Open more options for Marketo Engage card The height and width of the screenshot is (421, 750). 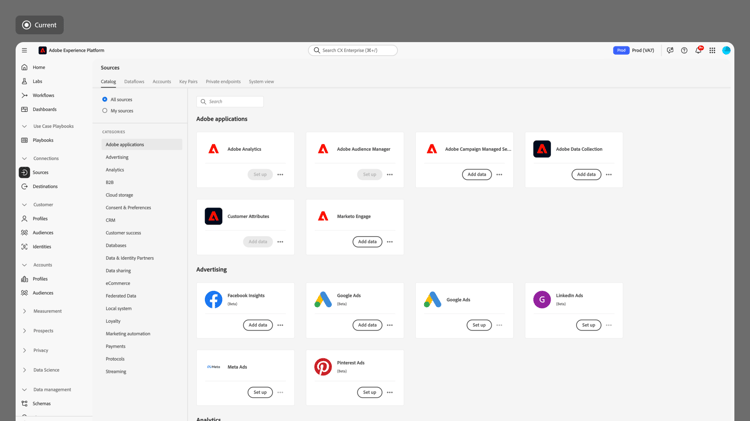[390, 242]
